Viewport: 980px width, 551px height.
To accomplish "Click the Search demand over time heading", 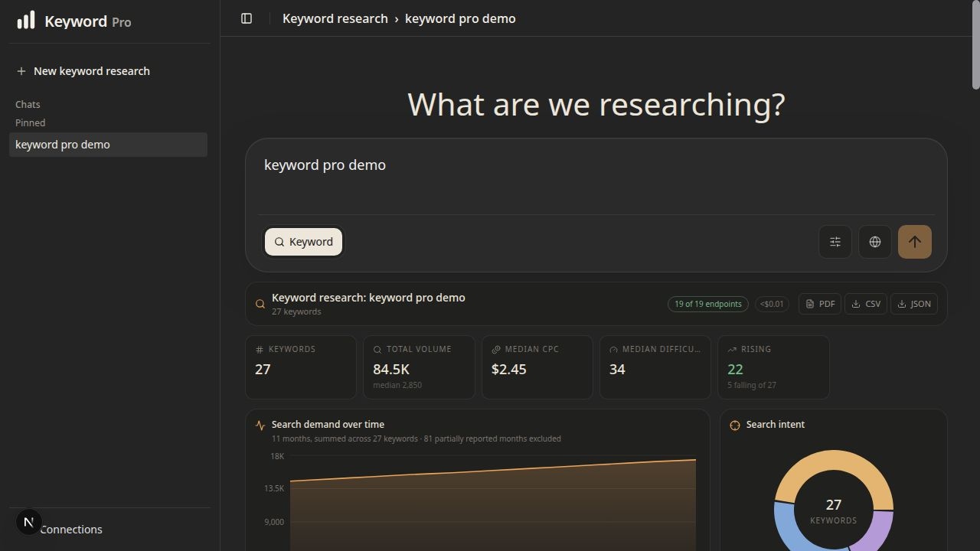I will (x=328, y=425).
